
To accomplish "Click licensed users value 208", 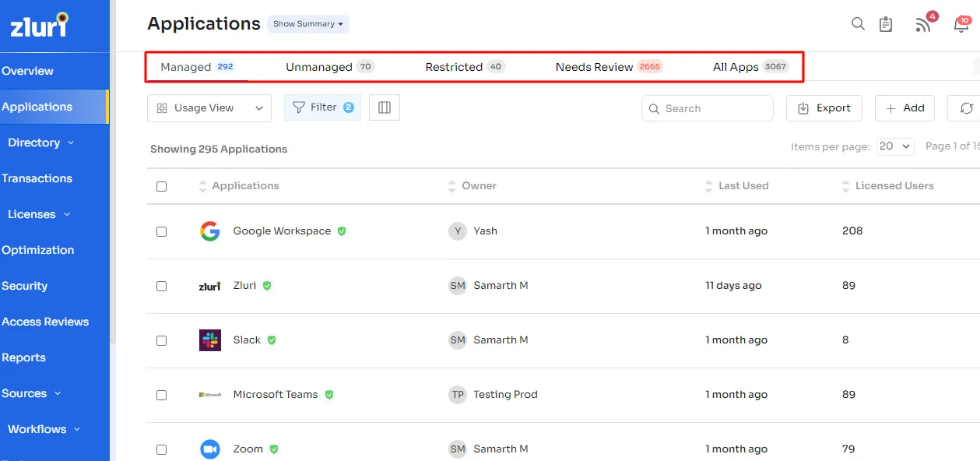I will pos(852,231).
